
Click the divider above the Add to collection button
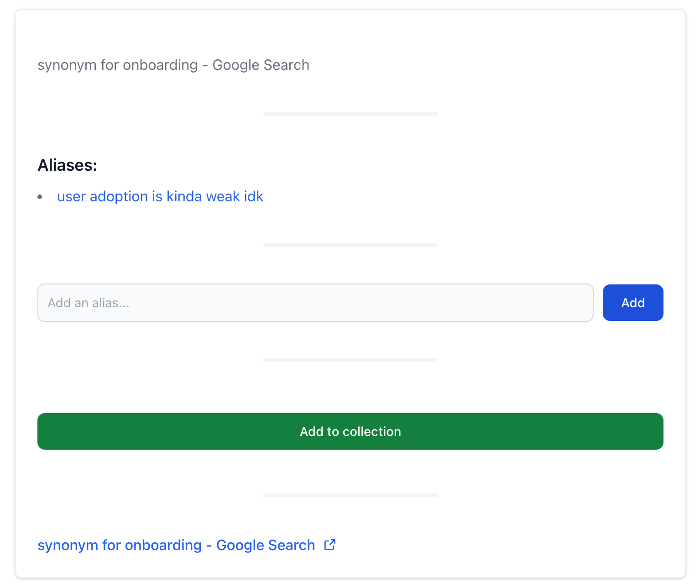pyautogui.click(x=350, y=360)
